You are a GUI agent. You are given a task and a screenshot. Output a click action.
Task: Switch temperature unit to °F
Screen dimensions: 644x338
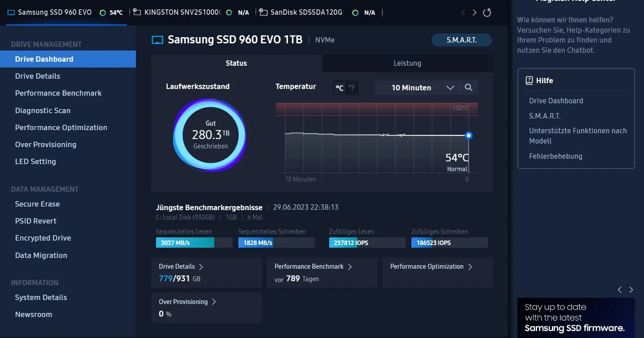[x=352, y=88]
